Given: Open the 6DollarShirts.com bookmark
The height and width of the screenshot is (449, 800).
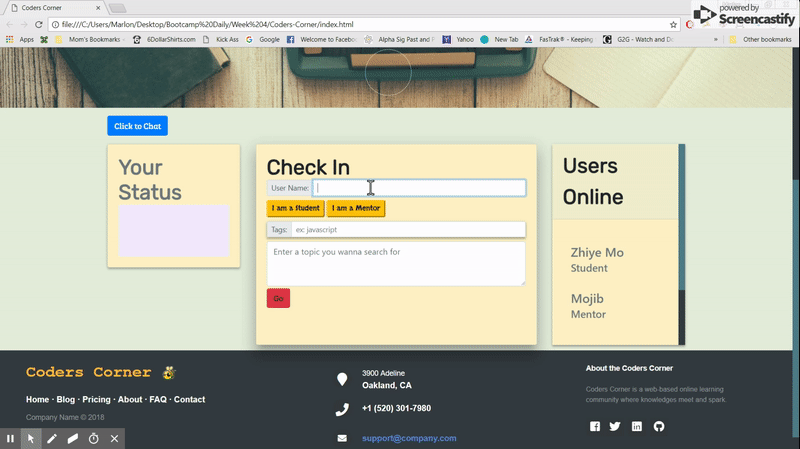Looking at the screenshot, I should click(164, 39).
